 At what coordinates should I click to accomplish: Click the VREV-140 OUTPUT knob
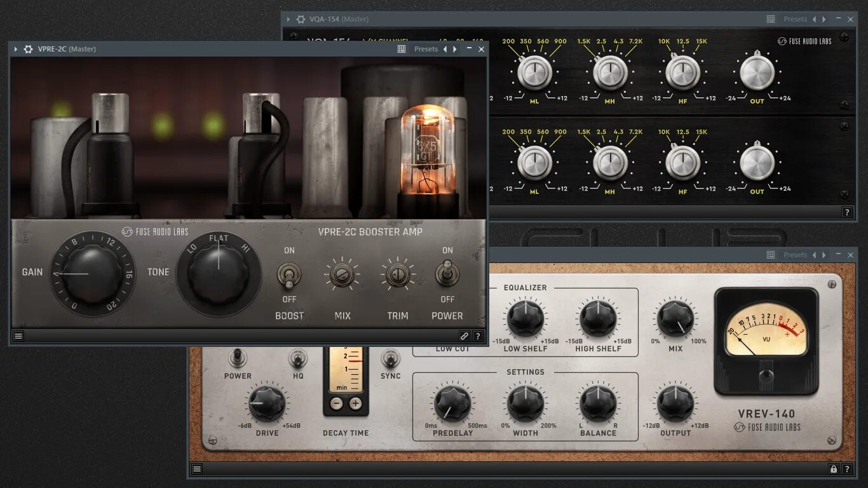[x=675, y=403]
